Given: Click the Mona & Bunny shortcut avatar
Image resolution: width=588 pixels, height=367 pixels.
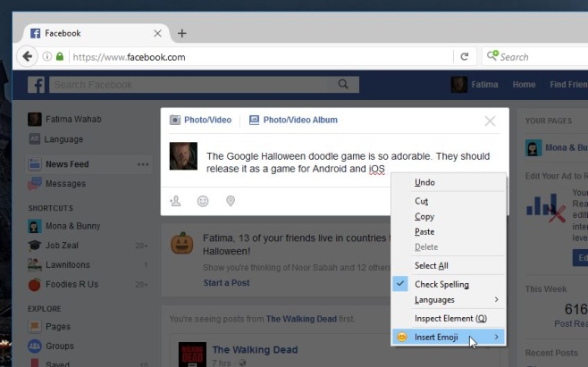Looking at the screenshot, I should point(35,226).
